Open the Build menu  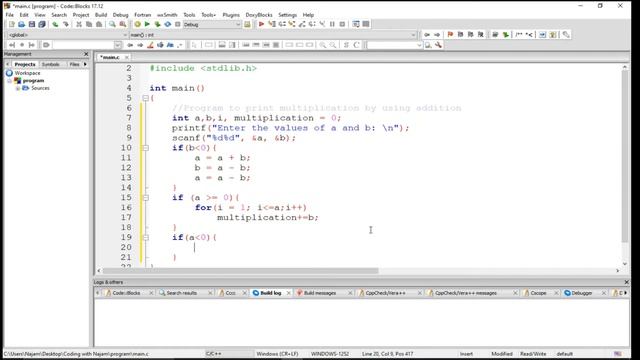click(x=101, y=15)
